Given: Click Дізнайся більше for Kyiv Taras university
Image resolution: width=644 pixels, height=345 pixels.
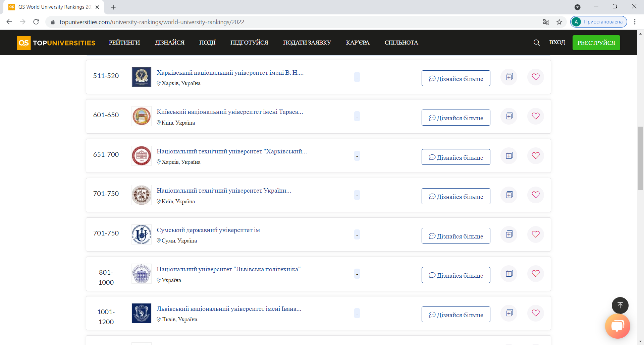Looking at the screenshot, I should pyautogui.click(x=456, y=118).
